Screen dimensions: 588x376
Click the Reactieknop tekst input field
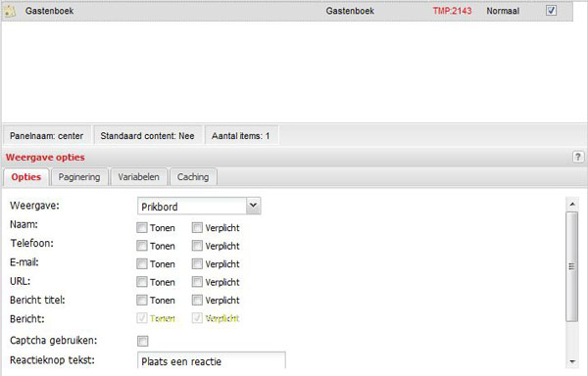[x=212, y=361]
